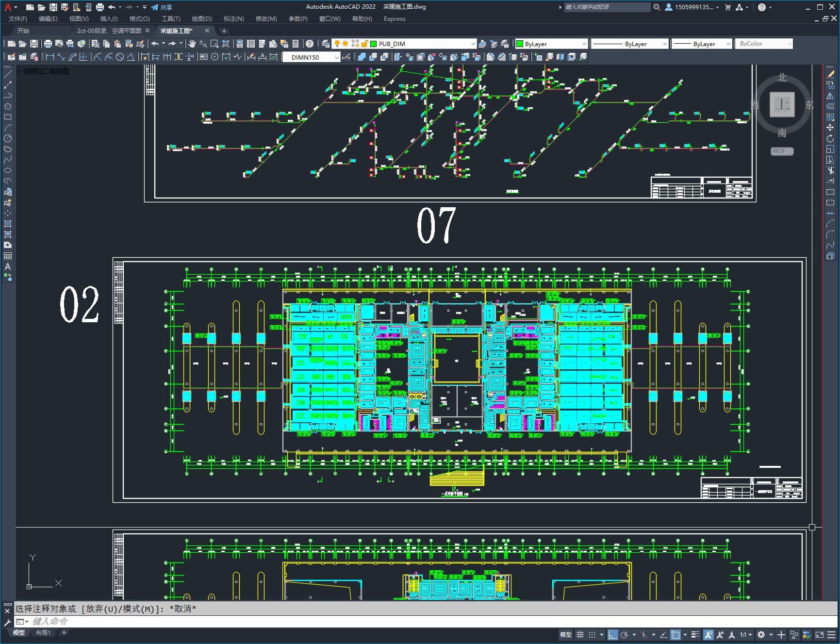Viewport: 840px width, 644px height.
Task: Add a new drawing tab with plus
Action: coord(224,31)
